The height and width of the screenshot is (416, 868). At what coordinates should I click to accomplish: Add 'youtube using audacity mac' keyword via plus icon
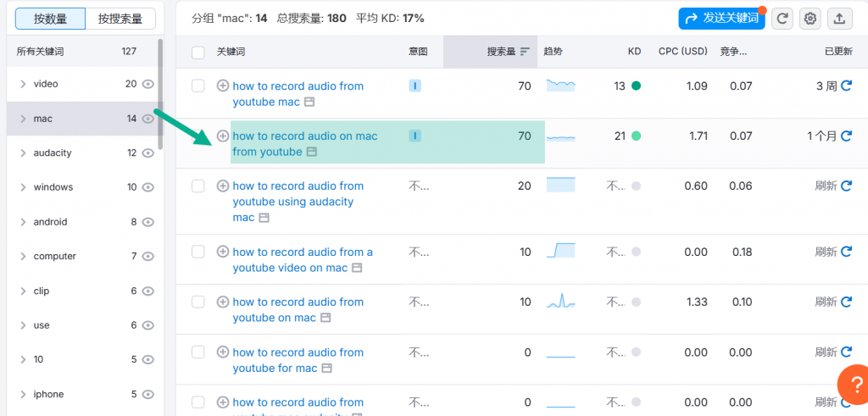(223, 186)
